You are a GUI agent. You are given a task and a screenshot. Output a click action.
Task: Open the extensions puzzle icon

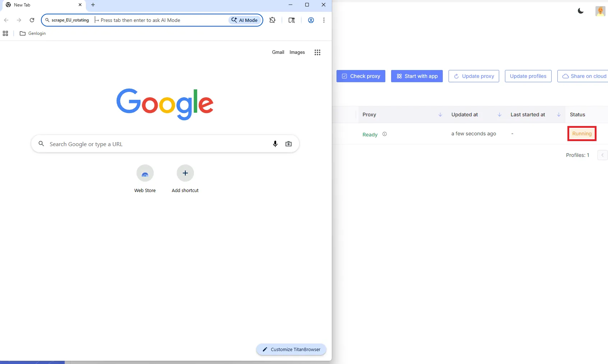click(273, 20)
